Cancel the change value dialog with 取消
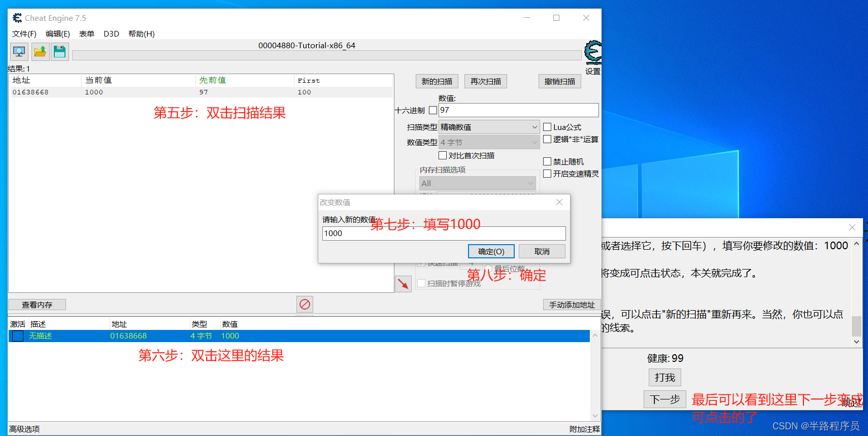Image resolution: width=868 pixels, height=436 pixels. (x=542, y=251)
